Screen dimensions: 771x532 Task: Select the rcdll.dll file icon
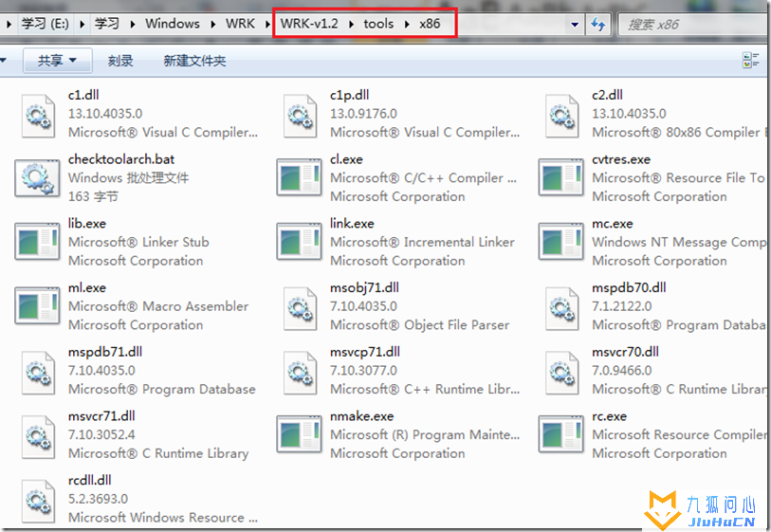[x=38, y=502]
